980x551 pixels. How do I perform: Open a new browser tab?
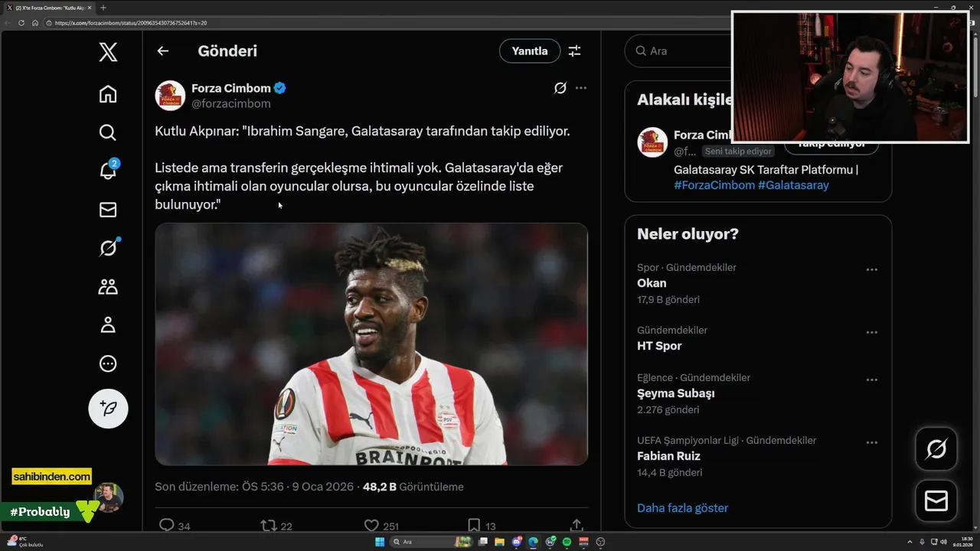pos(103,8)
